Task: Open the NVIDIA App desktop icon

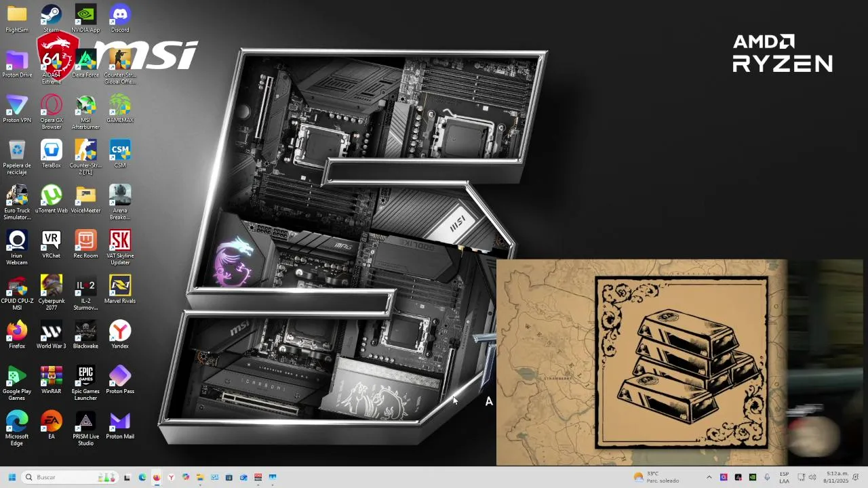Action: [x=85, y=18]
